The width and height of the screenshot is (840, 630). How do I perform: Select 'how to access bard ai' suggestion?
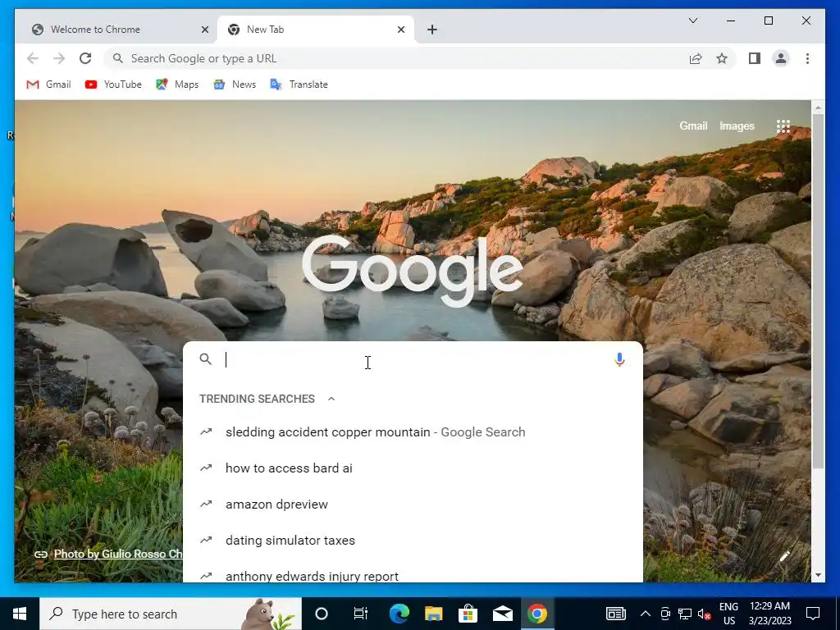413,468
